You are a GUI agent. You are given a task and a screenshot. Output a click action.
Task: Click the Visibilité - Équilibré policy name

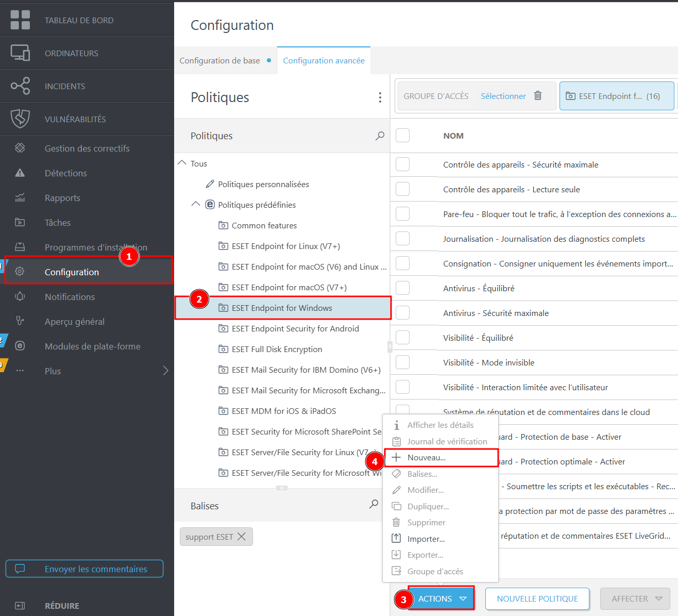click(x=478, y=338)
